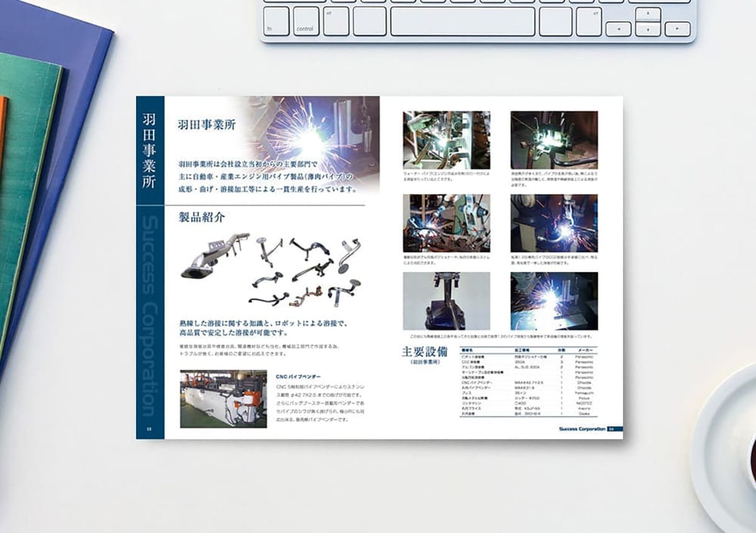Select the 製品紹介 heading
Image resolution: width=756 pixels, height=533 pixels.
pos(202,218)
